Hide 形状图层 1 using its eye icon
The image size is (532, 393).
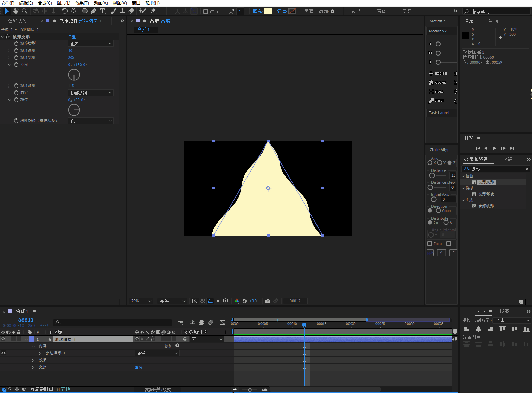(3, 339)
